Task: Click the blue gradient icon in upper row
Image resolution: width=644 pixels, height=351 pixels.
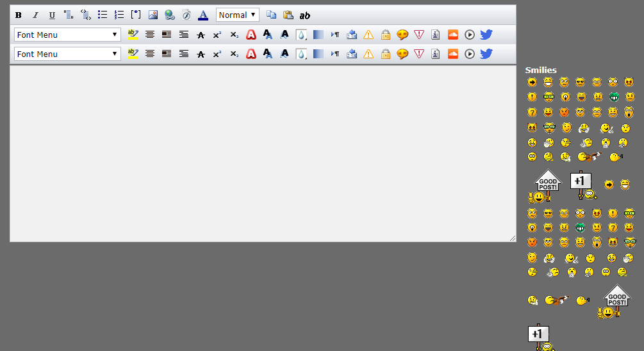Action: [x=318, y=35]
